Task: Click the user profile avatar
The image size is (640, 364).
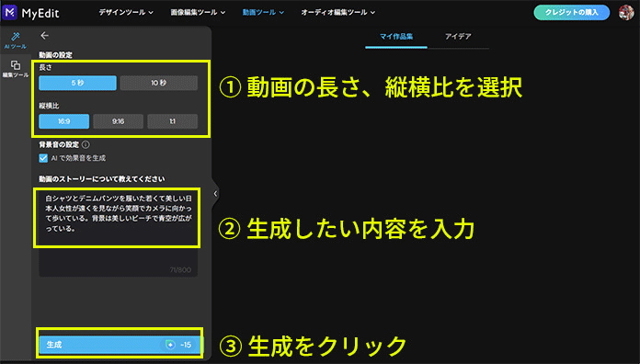Action: pyautogui.click(x=625, y=13)
